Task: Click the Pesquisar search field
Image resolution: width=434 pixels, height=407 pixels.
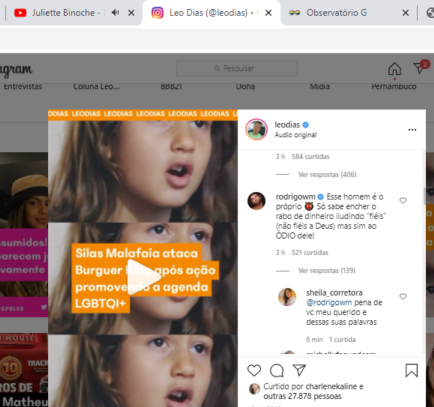Action: [x=237, y=68]
